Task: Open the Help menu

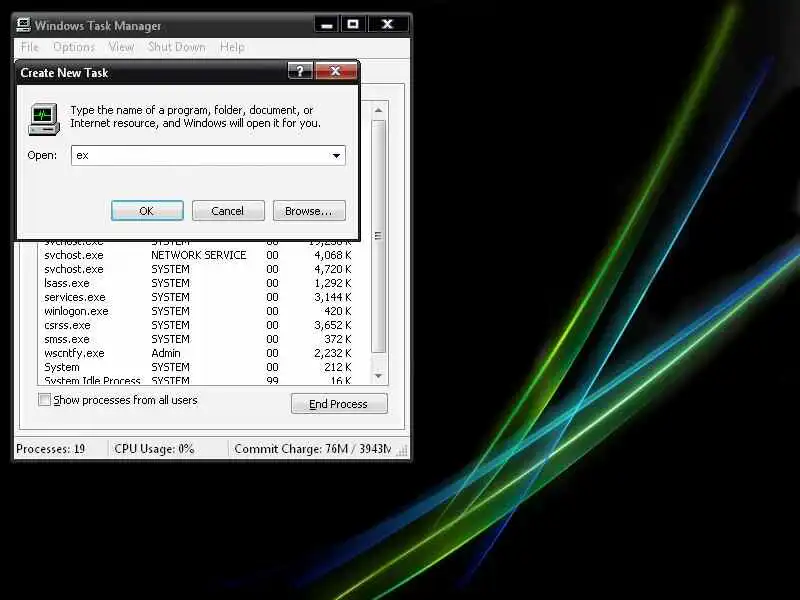Action: [232, 47]
